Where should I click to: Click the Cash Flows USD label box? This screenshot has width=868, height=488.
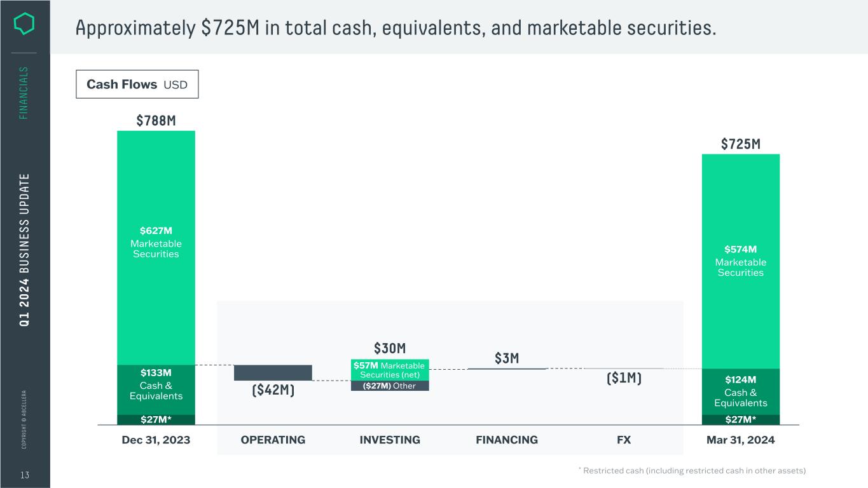(x=137, y=84)
